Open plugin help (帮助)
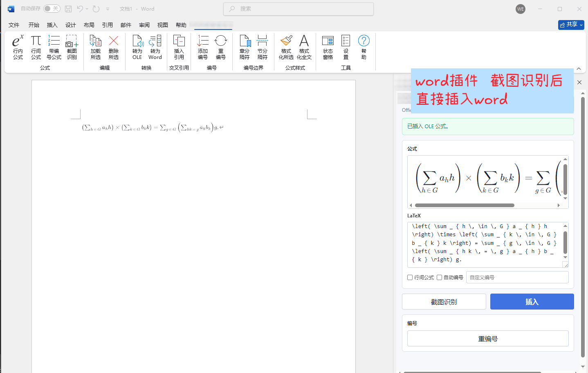The height and width of the screenshot is (373, 588). click(364, 47)
